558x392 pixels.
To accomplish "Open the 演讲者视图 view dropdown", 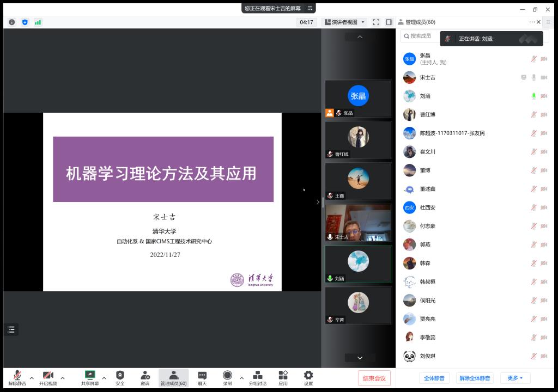I will click(345, 22).
